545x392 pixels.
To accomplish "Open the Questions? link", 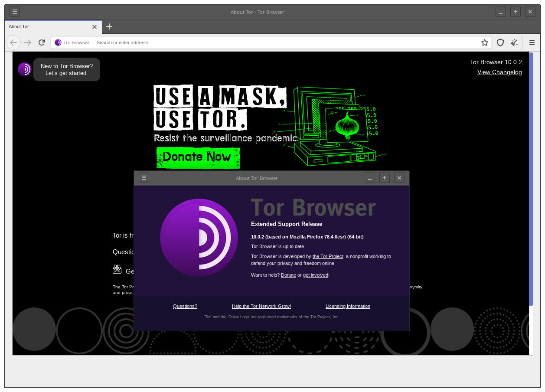I will [185, 306].
